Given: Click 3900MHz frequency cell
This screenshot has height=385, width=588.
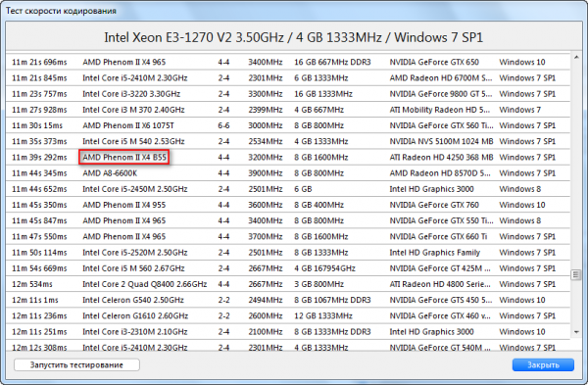Looking at the screenshot, I should coord(266,173).
